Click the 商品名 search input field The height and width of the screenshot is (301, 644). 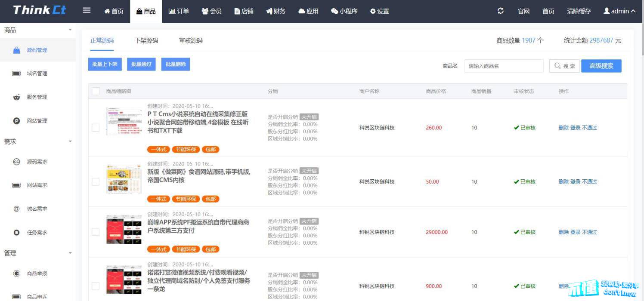503,66
